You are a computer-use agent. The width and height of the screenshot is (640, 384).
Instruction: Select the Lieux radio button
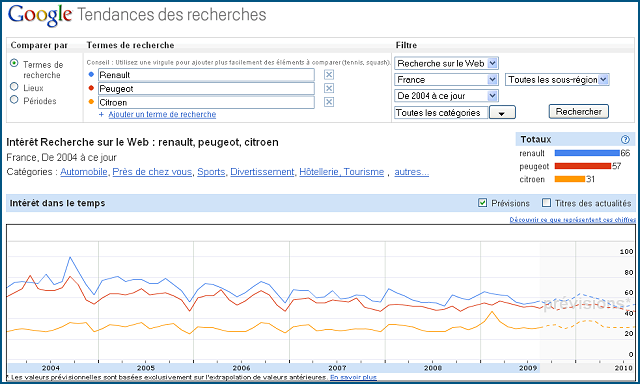coord(14,87)
